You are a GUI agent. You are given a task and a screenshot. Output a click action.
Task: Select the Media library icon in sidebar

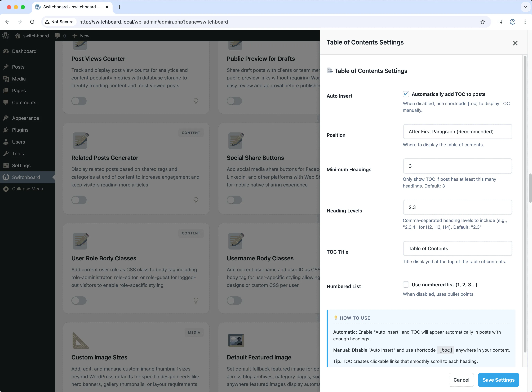pyautogui.click(x=6, y=79)
